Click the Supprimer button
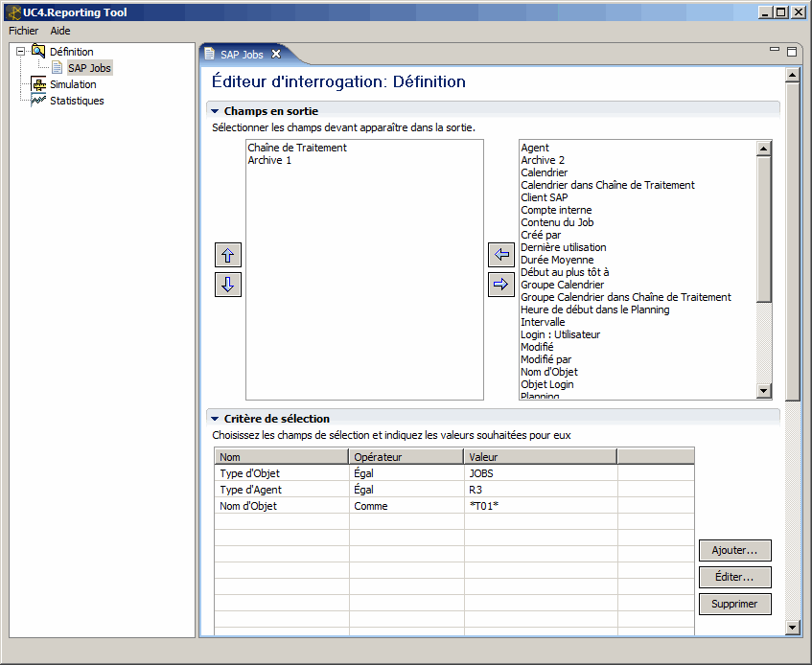Image resolution: width=812 pixels, height=665 pixels. [x=735, y=604]
